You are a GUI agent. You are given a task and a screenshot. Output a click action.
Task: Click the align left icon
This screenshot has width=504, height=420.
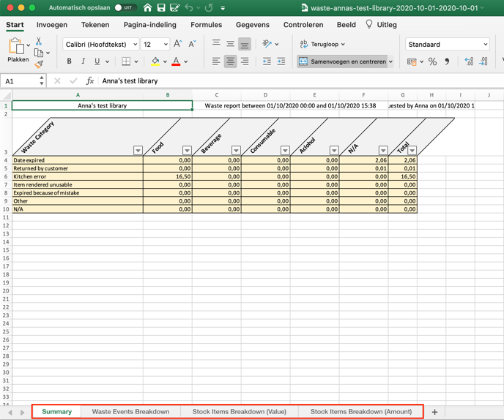pyautogui.click(x=216, y=61)
